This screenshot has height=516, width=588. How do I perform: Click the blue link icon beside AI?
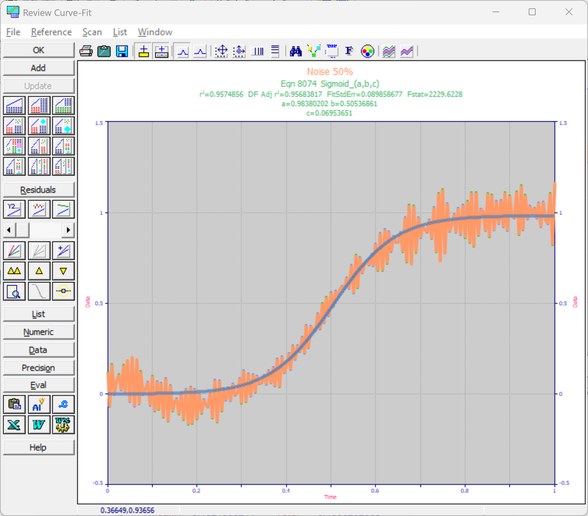click(63, 404)
